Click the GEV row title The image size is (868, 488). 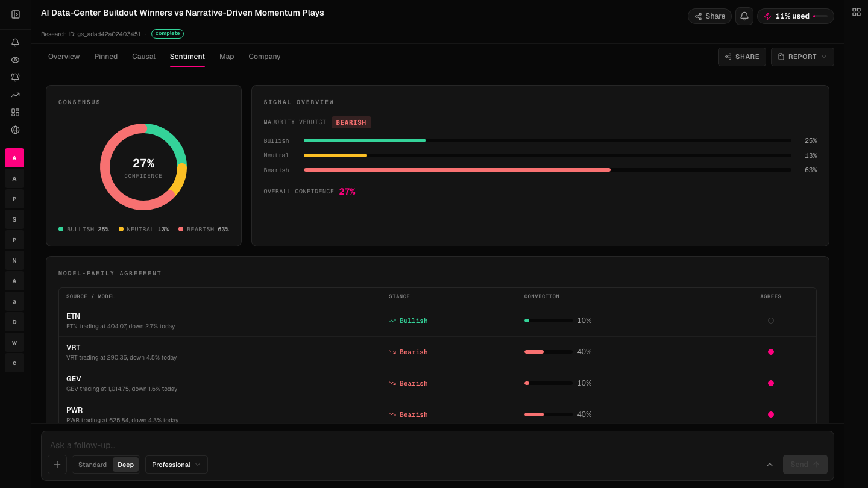[74, 379]
